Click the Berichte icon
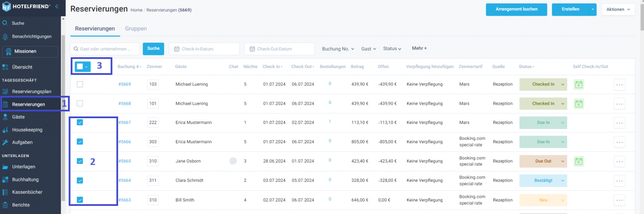This screenshot has width=644, height=214. (5, 205)
